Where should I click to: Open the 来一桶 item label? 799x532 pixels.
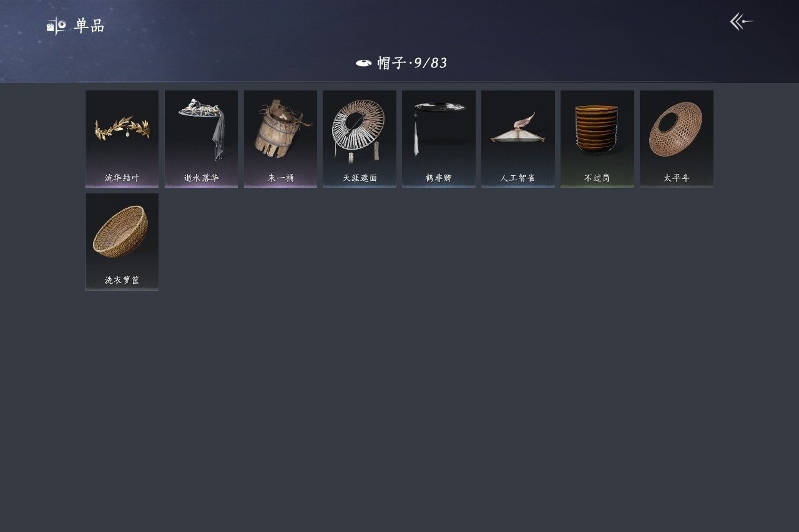tap(280, 178)
